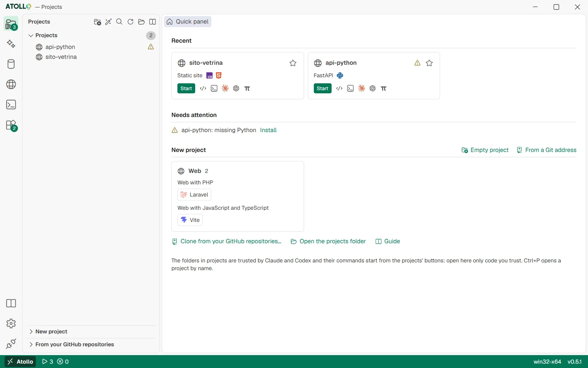
Task: Open terminal for sito-vetrina card
Action: coord(214,88)
